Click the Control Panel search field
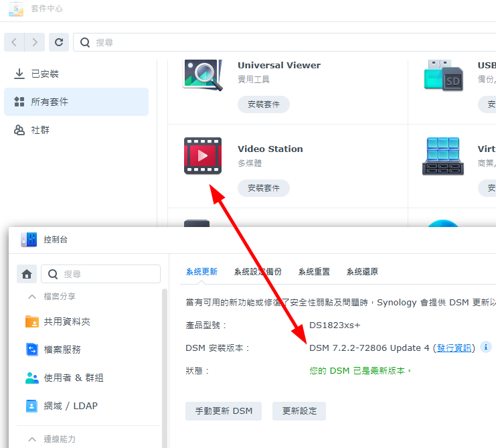The image size is (496, 448). (100, 274)
